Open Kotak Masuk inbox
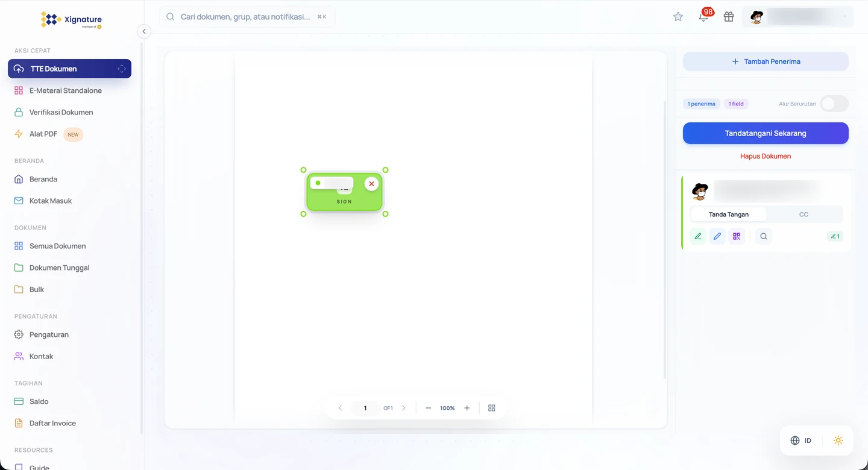This screenshot has height=470, width=868. coord(69,201)
